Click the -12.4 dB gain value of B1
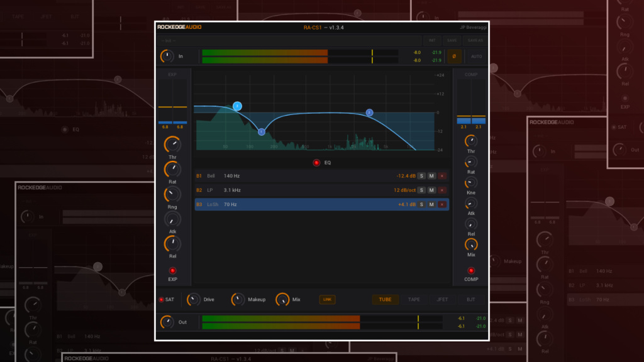Viewport: 644px width, 362px height. [406, 176]
